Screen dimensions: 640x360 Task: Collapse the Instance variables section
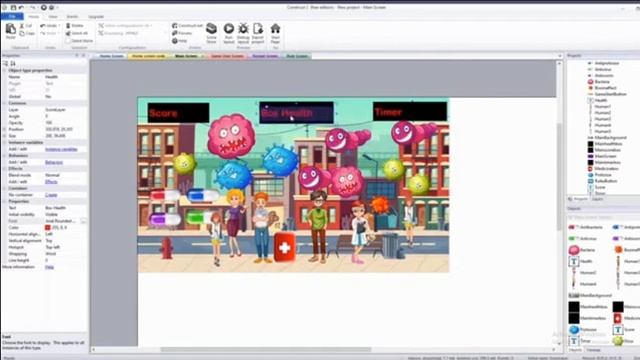pyautogui.click(x=5, y=143)
